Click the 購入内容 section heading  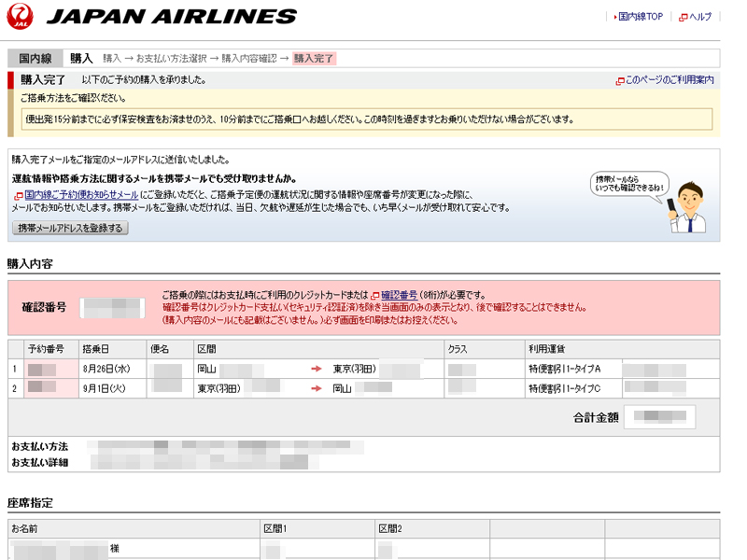coord(30,264)
